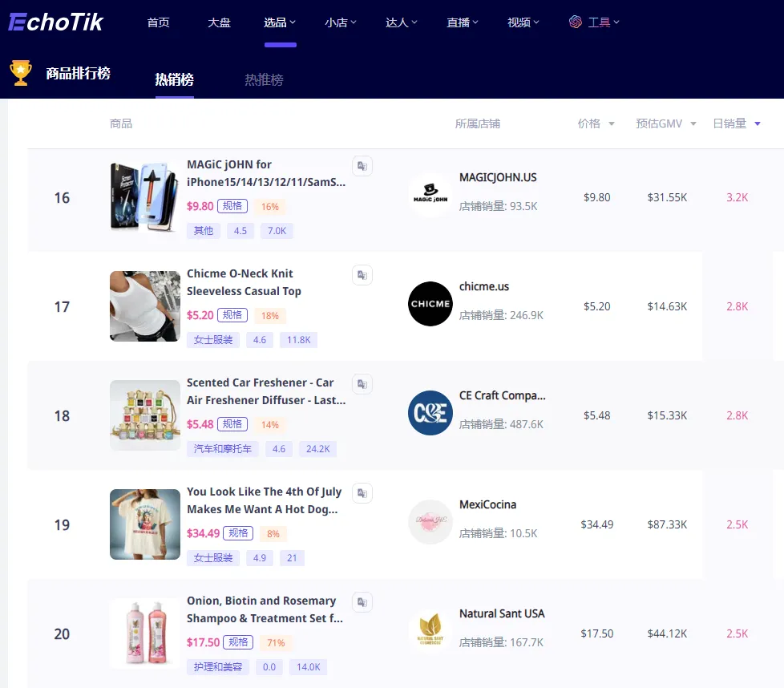Select the 热销榜 tab

174,79
